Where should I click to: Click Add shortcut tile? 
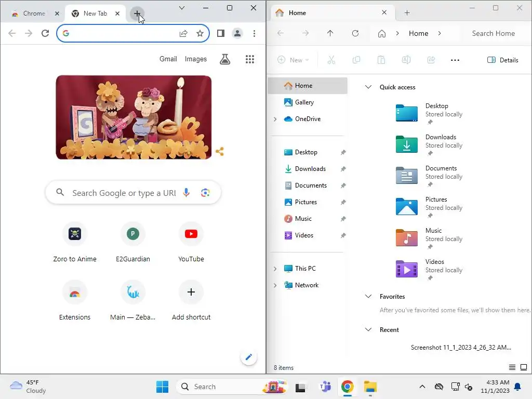[191, 300]
